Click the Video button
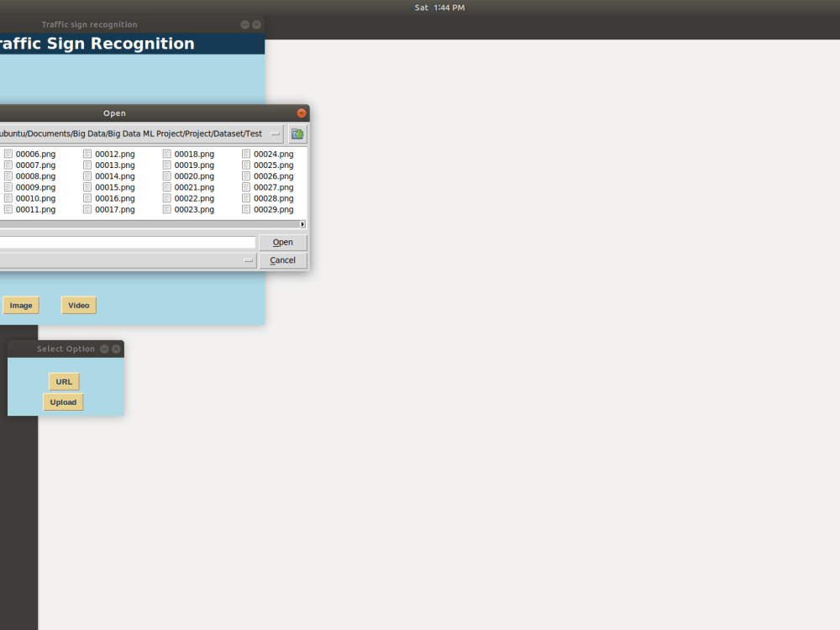The width and height of the screenshot is (840, 630). (79, 306)
